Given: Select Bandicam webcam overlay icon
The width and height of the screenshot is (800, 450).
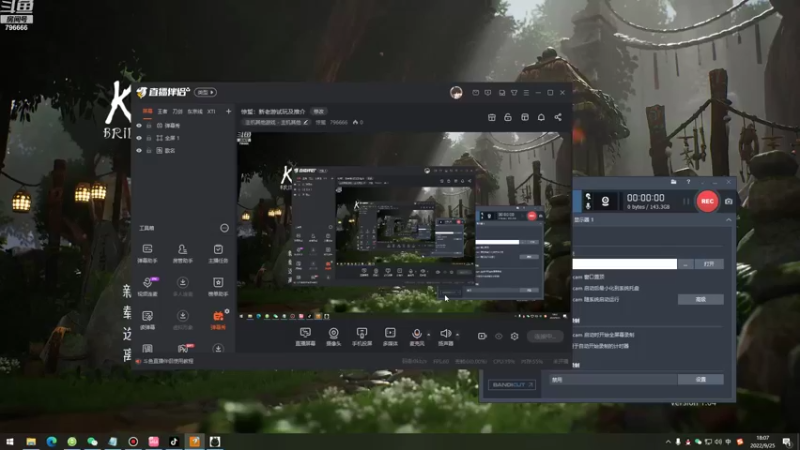Looking at the screenshot, I should click(x=605, y=201).
